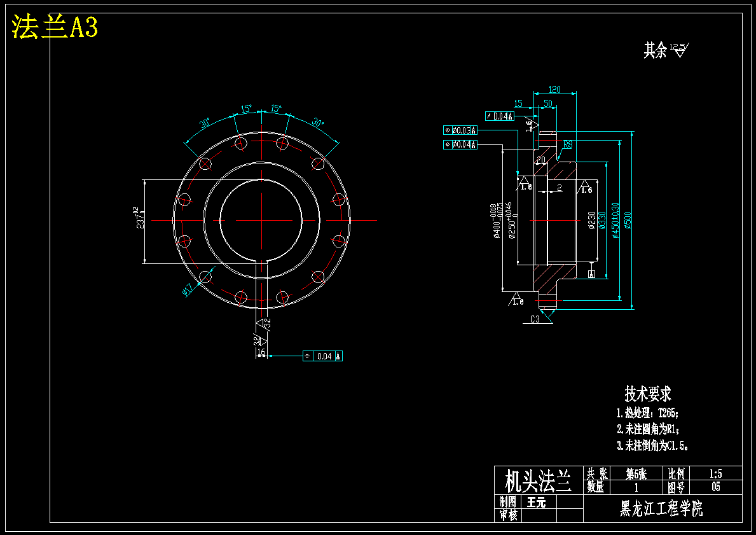Select the ø330 diameter dimension
756x535 pixels.
[x=601, y=221]
